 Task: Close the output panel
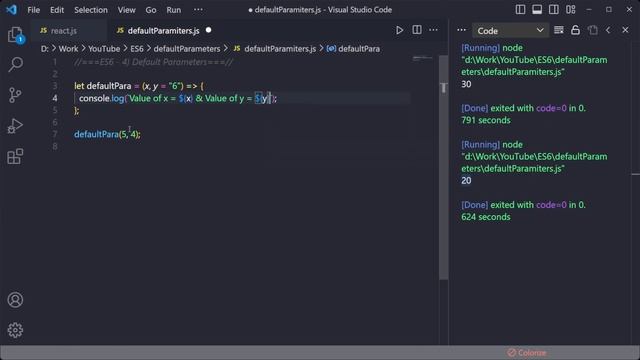(x=625, y=30)
